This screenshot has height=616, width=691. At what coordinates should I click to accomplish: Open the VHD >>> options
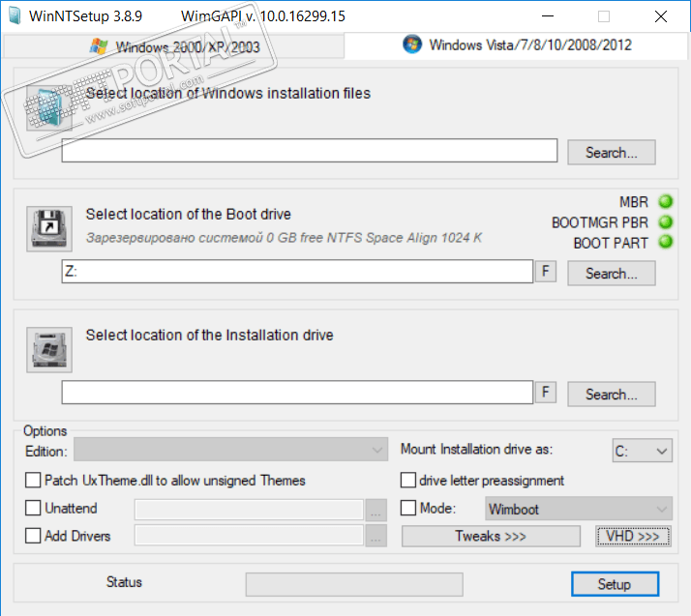coord(633,536)
